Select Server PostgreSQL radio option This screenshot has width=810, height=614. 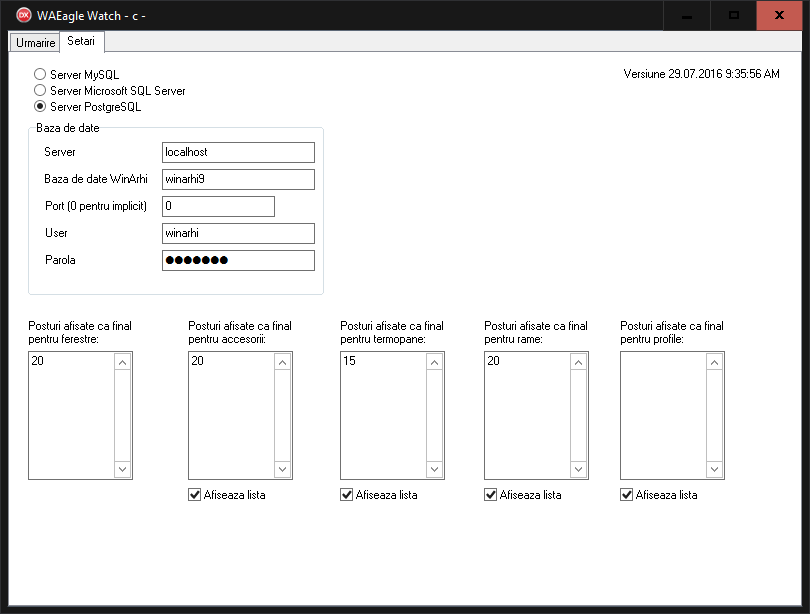[40, 106]
